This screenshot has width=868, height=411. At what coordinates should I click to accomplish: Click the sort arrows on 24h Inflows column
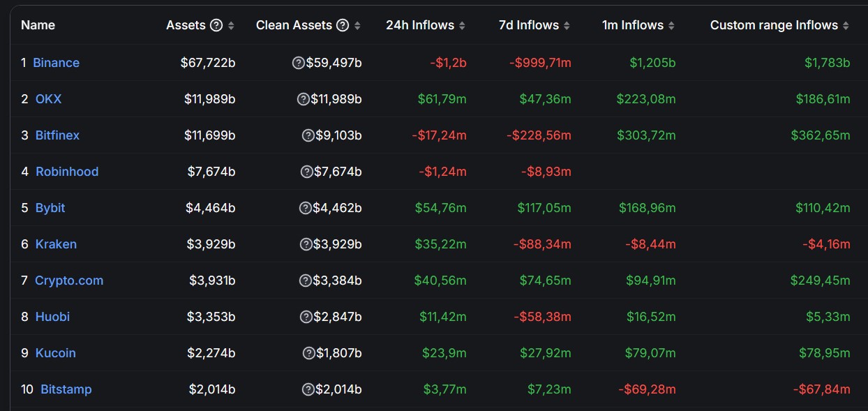pos(463,26)
